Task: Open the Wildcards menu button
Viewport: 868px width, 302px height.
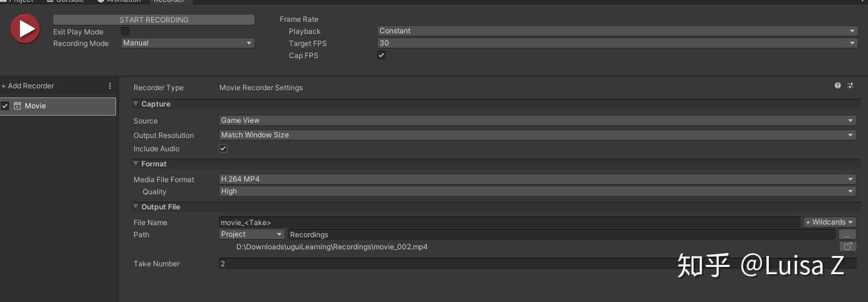Action: click(829, 222)
